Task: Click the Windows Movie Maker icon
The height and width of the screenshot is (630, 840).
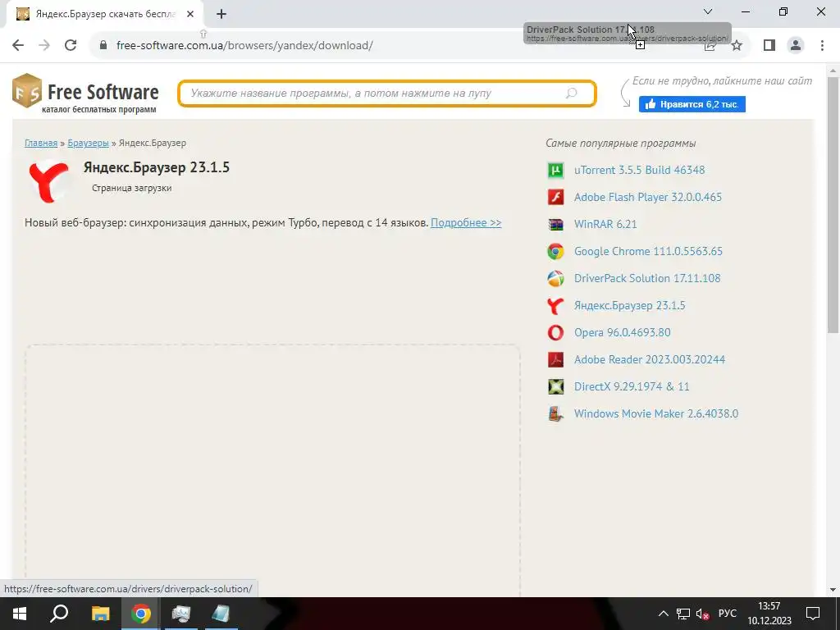Action: tap(555, 413)
